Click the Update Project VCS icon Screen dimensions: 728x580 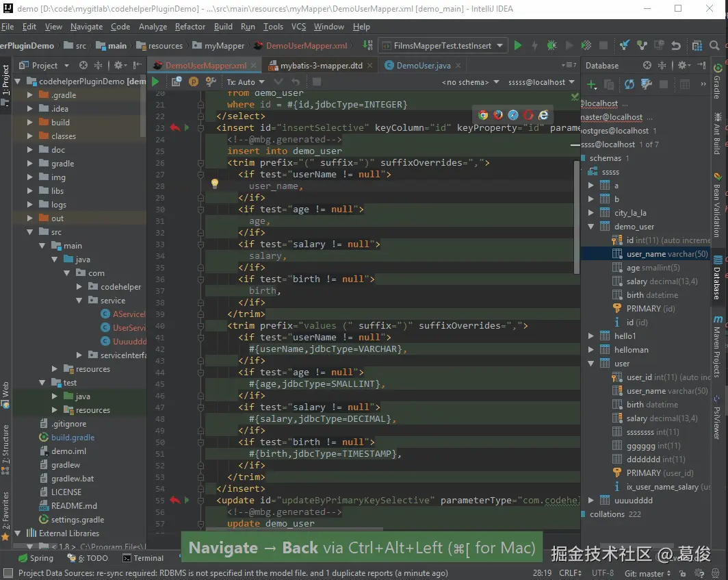625,46
